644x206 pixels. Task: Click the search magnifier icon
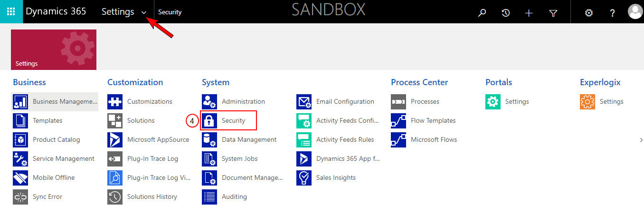pyautogui.click(x=482, y=13)
